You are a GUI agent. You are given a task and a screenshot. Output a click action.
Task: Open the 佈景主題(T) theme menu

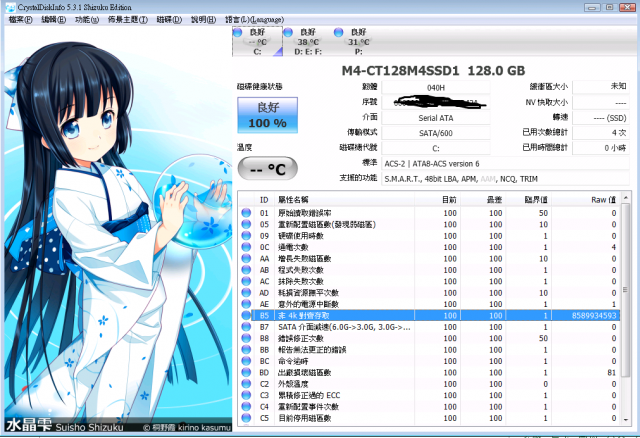pos(128,20)
